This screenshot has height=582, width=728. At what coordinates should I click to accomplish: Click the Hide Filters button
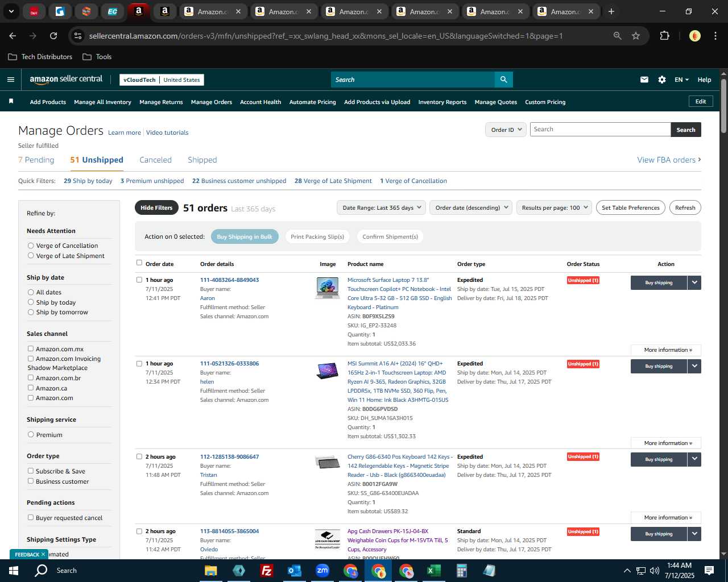(156, 207)
